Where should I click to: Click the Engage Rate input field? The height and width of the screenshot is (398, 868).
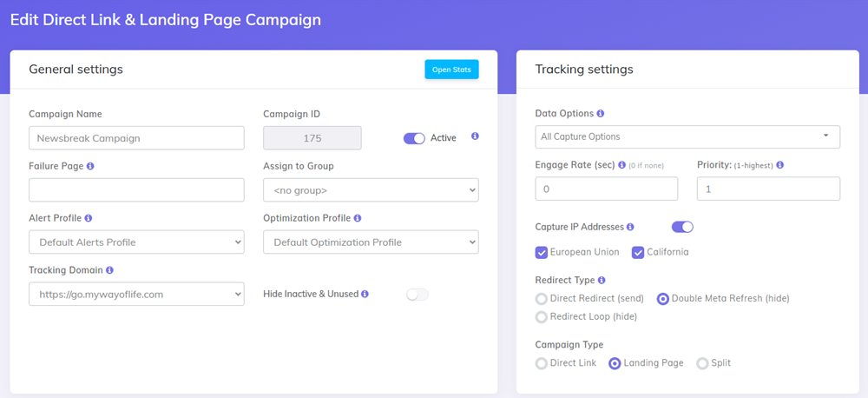tap(607, 189)
